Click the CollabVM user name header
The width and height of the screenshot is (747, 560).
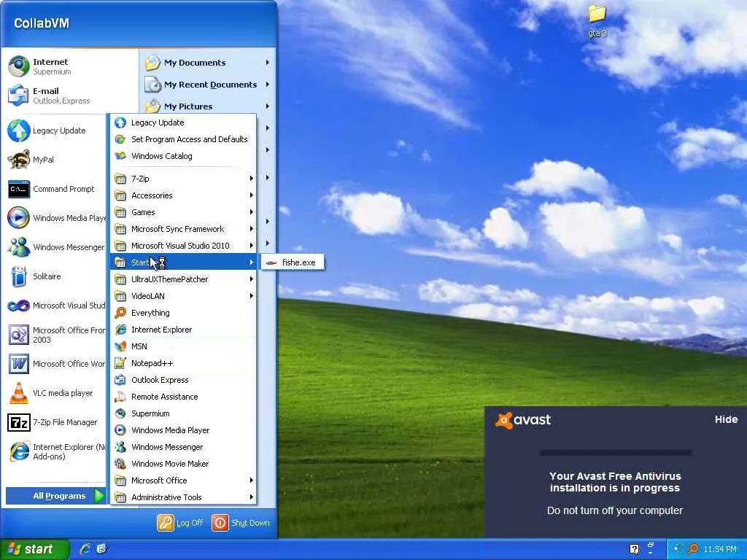pyautogui.click(x=42, y=23)
